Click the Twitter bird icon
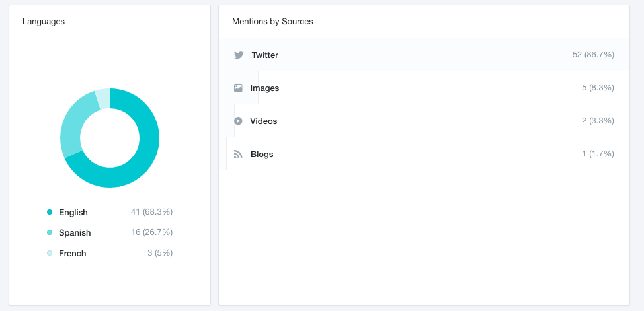 [239, 55]
